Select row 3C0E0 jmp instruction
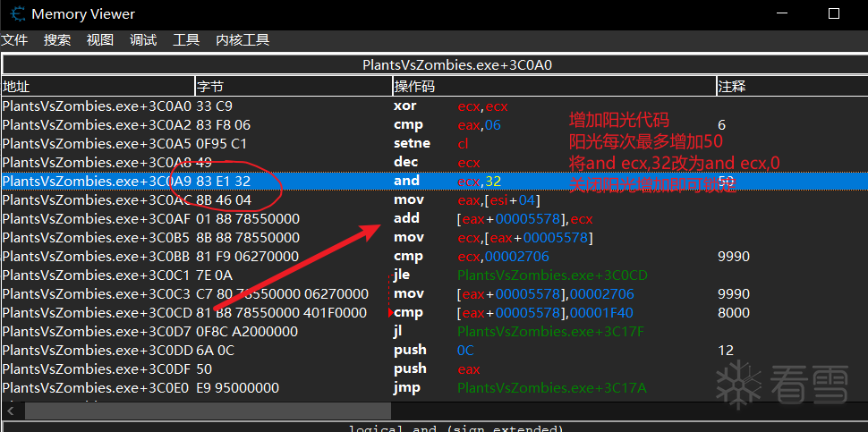 coord(434,388)
